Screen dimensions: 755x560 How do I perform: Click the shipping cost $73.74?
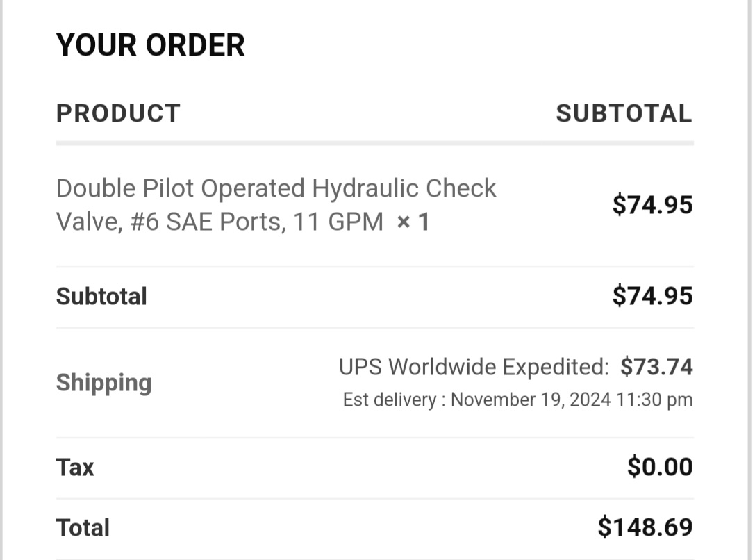point(656,367)
